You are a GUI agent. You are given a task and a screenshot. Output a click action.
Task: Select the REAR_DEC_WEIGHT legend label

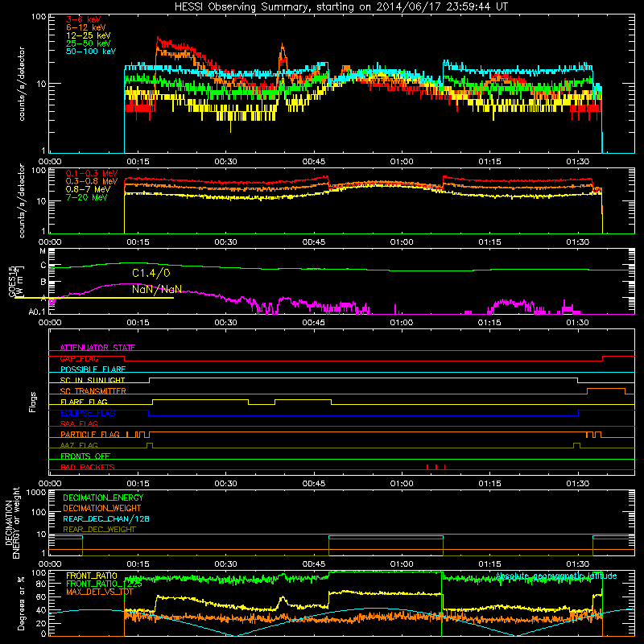point(99,530)
